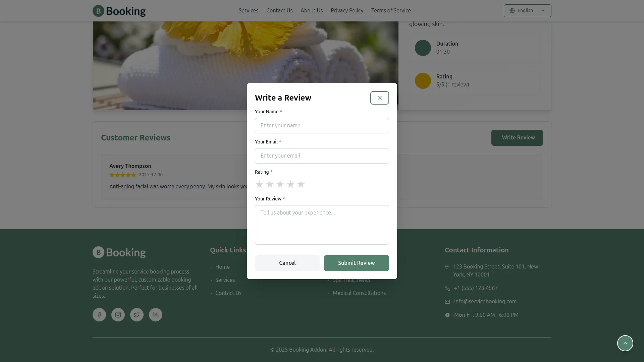Choose the fifth rating star
This screenshot has width=644, height=362.
301,184
